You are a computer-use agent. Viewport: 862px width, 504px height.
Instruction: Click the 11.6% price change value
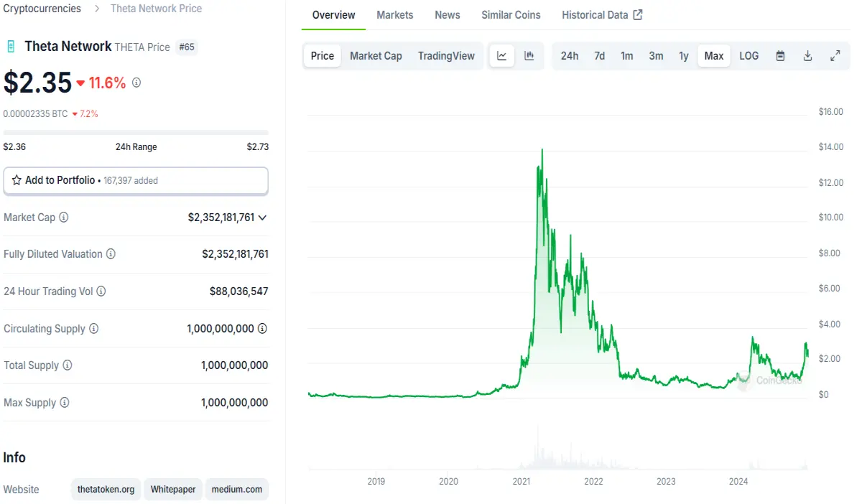click(108, 83)
